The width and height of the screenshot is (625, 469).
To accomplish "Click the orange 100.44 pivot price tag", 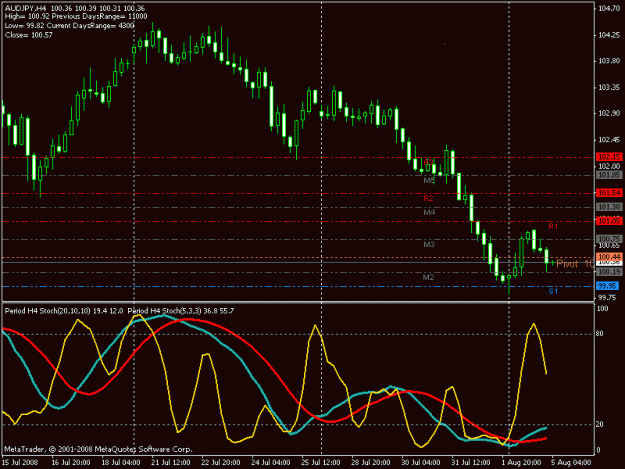I will (x=609, y=257).
